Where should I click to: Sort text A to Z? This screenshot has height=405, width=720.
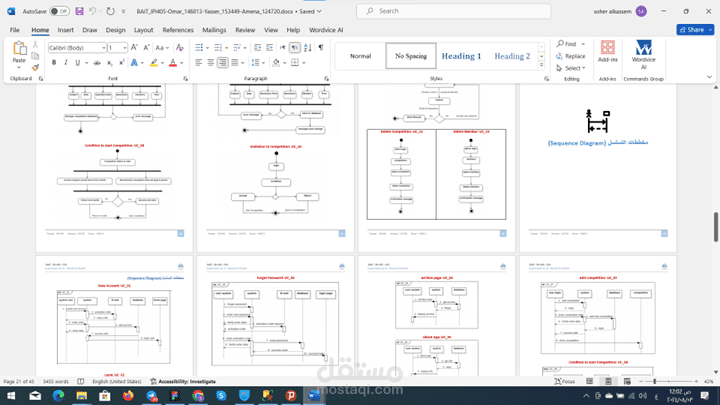(308, 48)
